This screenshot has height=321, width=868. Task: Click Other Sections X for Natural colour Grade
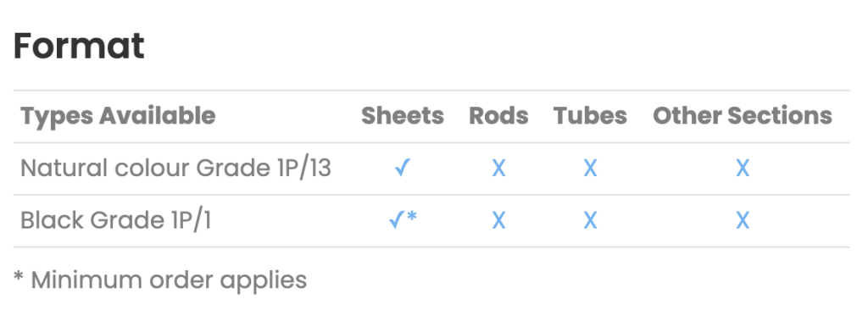point(743,169)
